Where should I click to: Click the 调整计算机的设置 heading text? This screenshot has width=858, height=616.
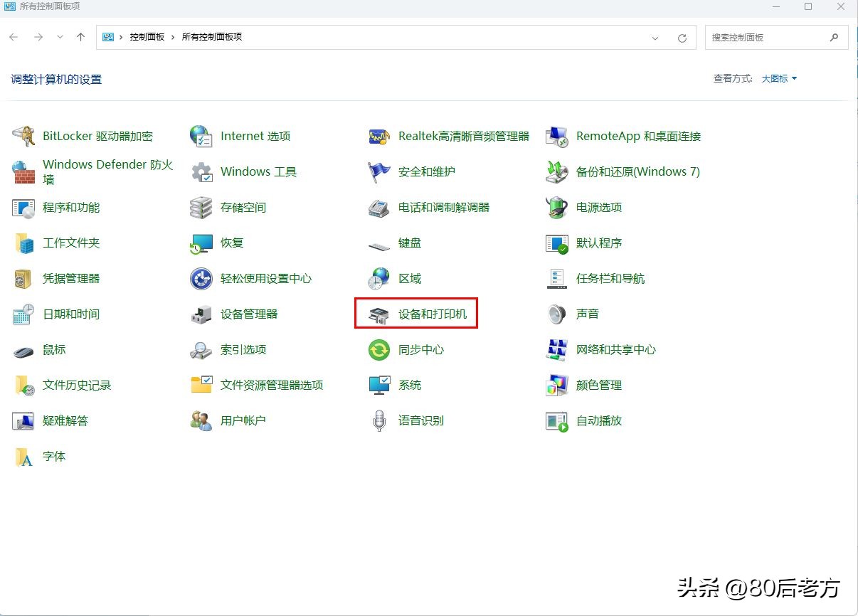pyautogui.click(x=56, y=79)
